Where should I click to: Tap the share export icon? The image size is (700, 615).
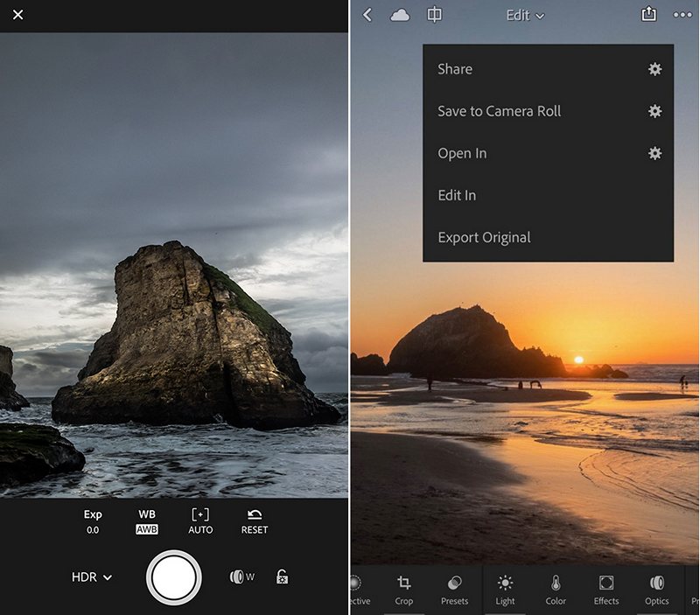click(648, 14)
